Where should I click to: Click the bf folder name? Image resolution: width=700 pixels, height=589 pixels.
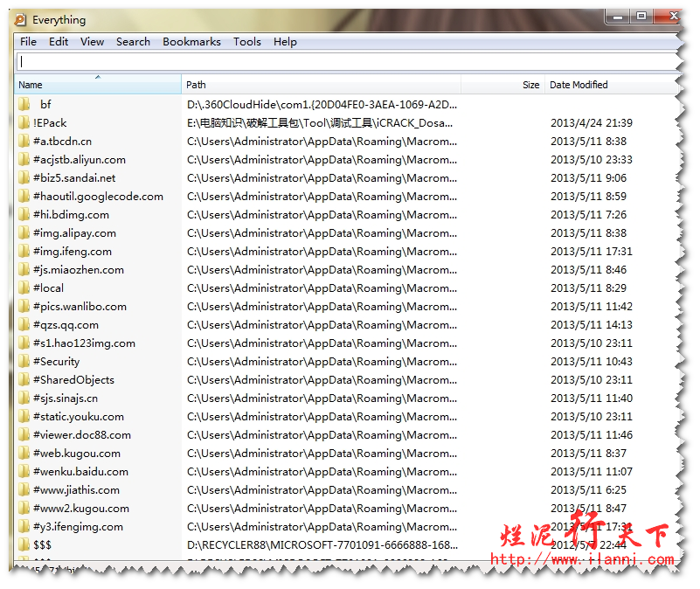tap(45, 105)
